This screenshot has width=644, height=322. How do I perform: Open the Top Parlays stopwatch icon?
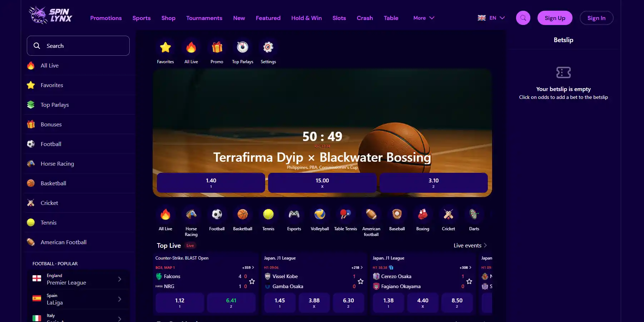(243, 47)
